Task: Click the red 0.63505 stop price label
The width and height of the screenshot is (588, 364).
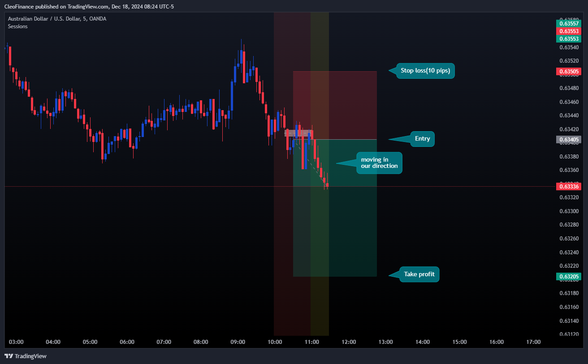Action: (x=569, y=71)
